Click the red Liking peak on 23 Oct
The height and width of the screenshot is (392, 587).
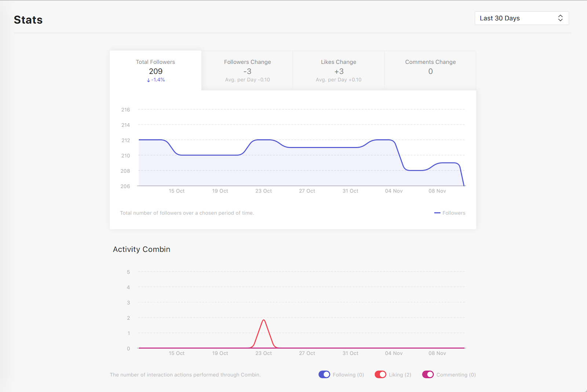click(264, 320)
